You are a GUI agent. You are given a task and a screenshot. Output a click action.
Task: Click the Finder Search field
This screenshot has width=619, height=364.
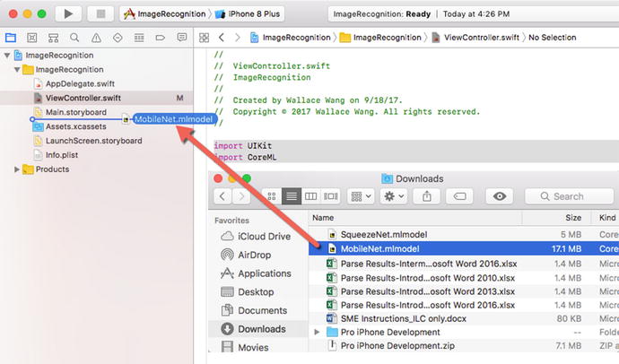pos(571,196)
